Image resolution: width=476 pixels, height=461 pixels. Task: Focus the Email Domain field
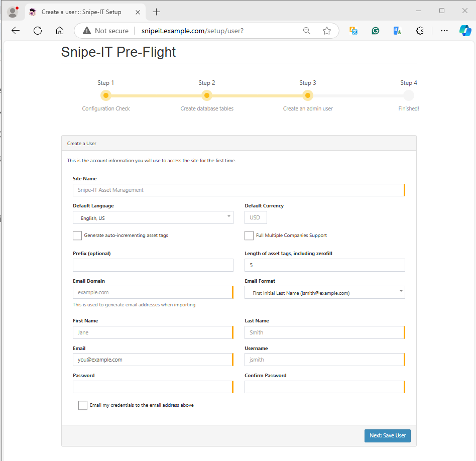pyautogui.click(x=153, y=292)
